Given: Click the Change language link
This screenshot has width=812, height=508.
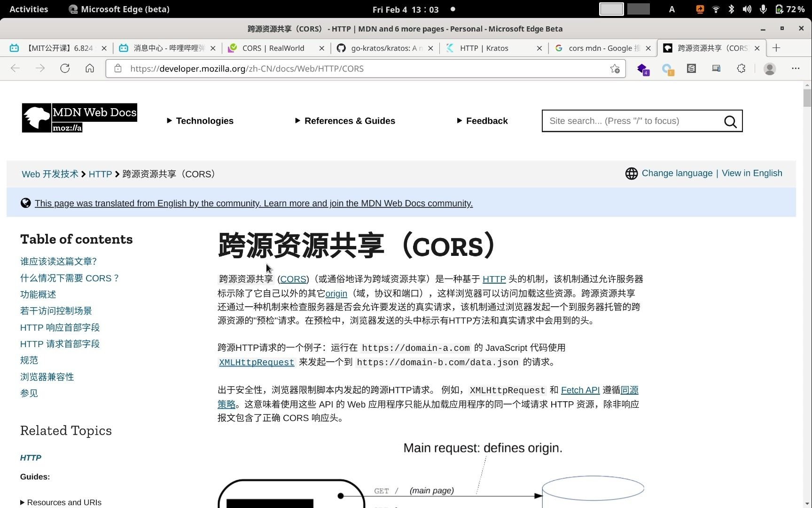Looking at the screenshot, I should 677,173.
